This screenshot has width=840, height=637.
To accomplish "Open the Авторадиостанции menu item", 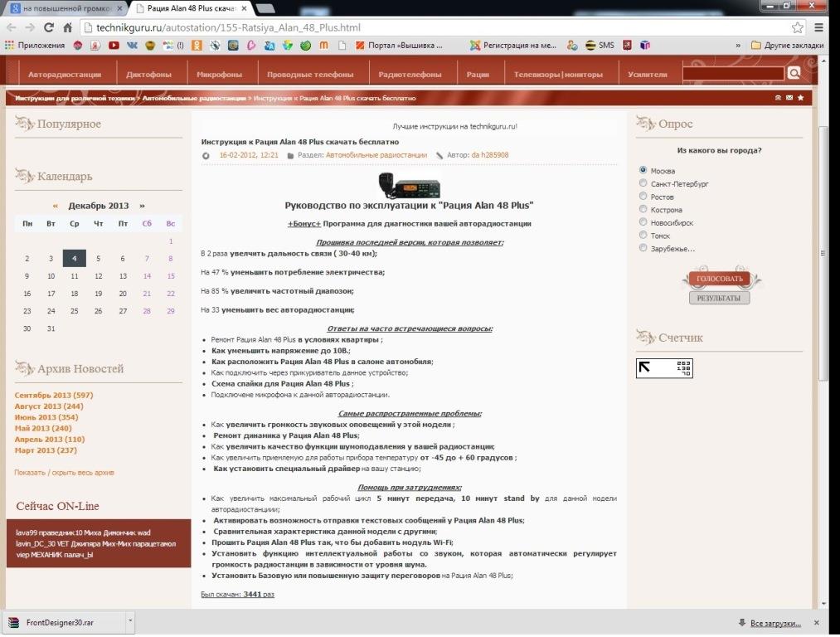I will 65,75.
